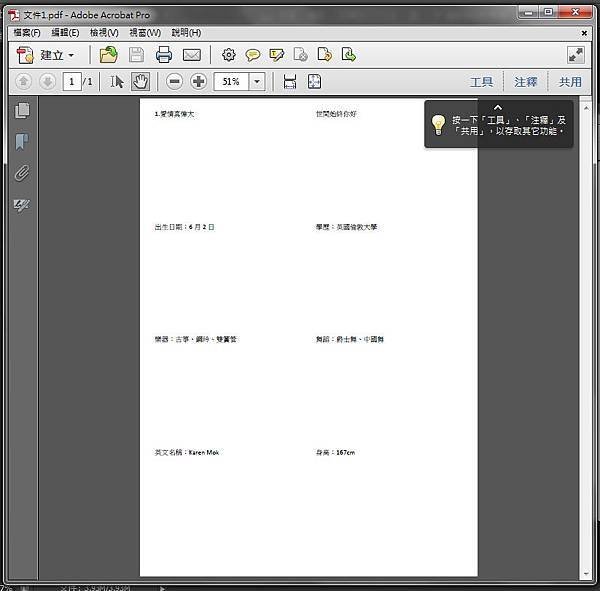This screenshot has width=600, height=591.
Task: Collapse the tip popup with the chevron
Action: click(x=498, y=108)
